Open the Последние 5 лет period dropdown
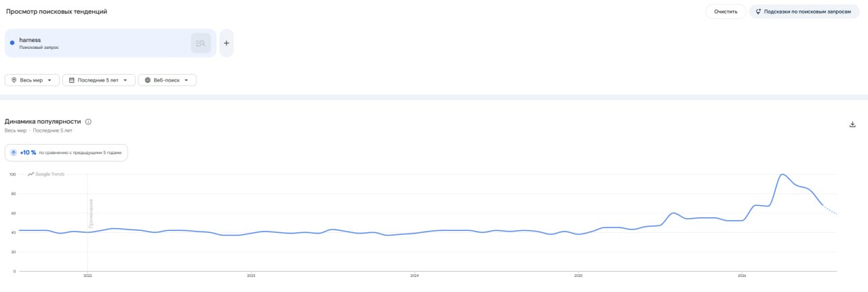This screenshot has width=868, height=292. coord(99,80)
